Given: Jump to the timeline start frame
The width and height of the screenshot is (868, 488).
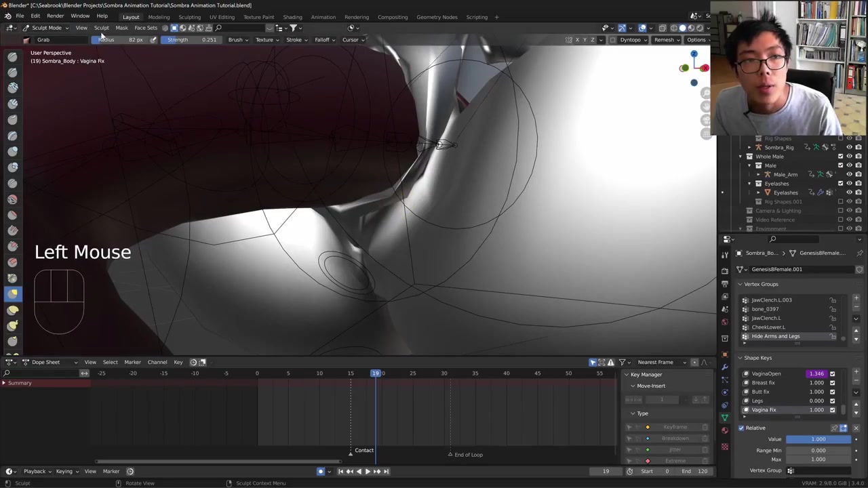Looking at the screenshot, I should point(340,471).
